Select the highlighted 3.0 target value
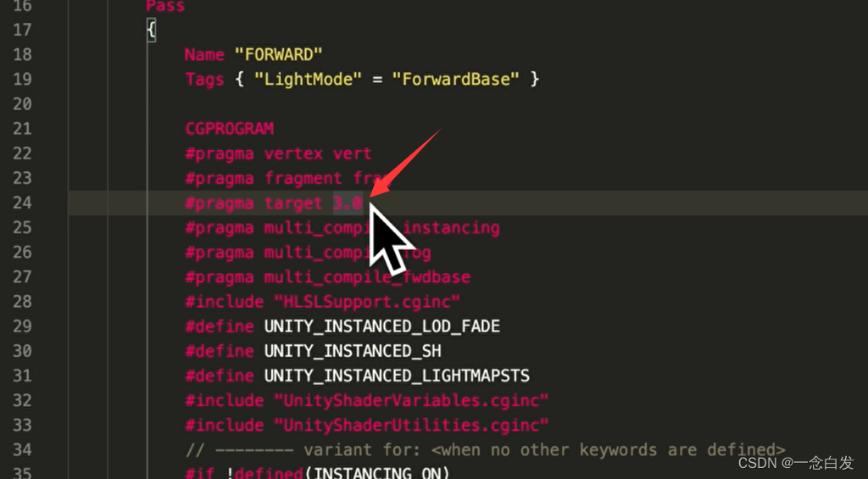Screen dimensions: 868x479 point(348,203)
